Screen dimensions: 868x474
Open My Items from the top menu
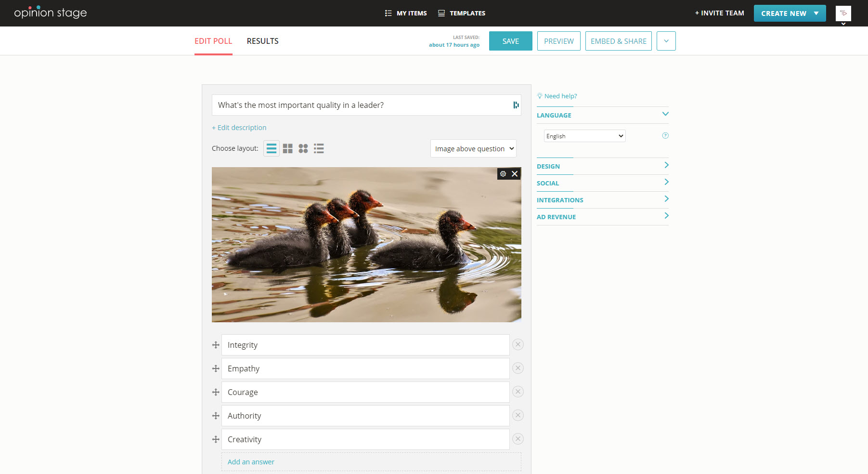point(406,13)
